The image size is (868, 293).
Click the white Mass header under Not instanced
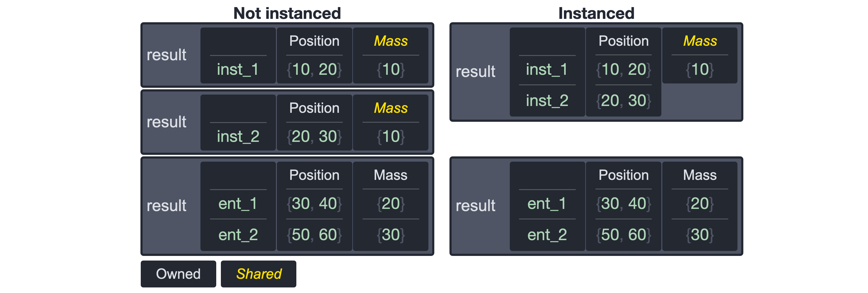click(x=390, y=175)
